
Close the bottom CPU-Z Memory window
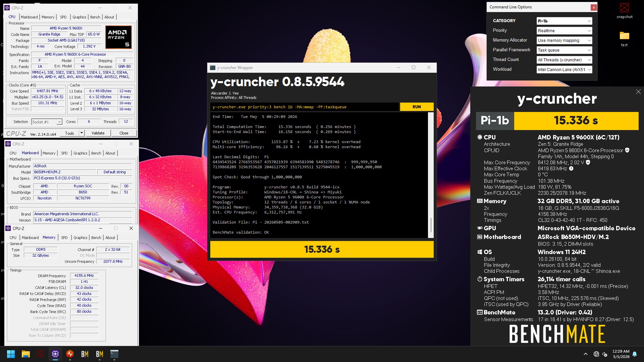tap(131, 228)
